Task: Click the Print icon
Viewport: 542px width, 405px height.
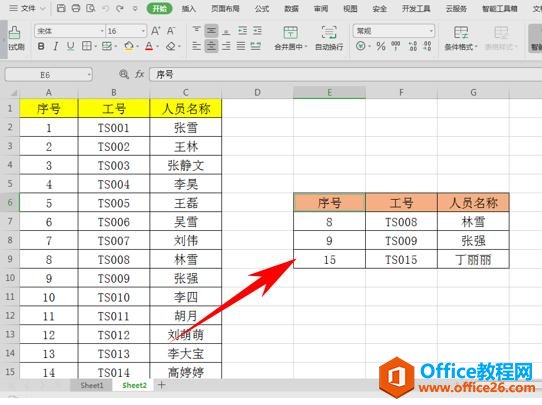Action: pos(76,8)
